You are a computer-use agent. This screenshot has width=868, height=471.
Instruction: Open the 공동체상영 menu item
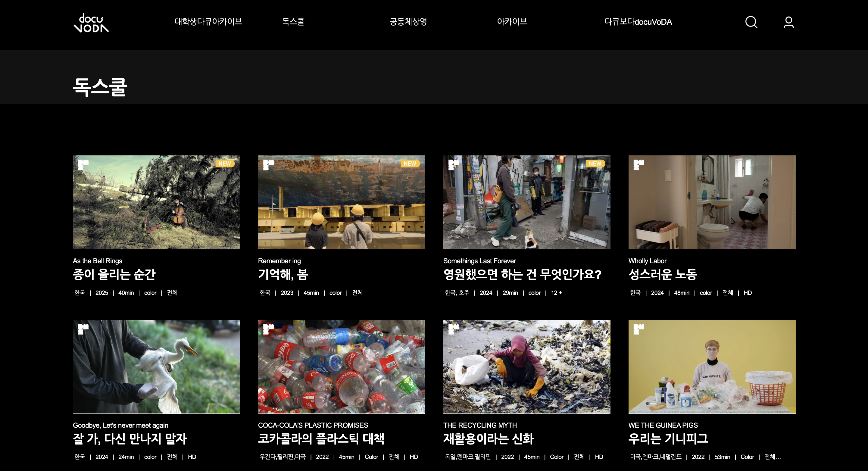click(408, 22)
